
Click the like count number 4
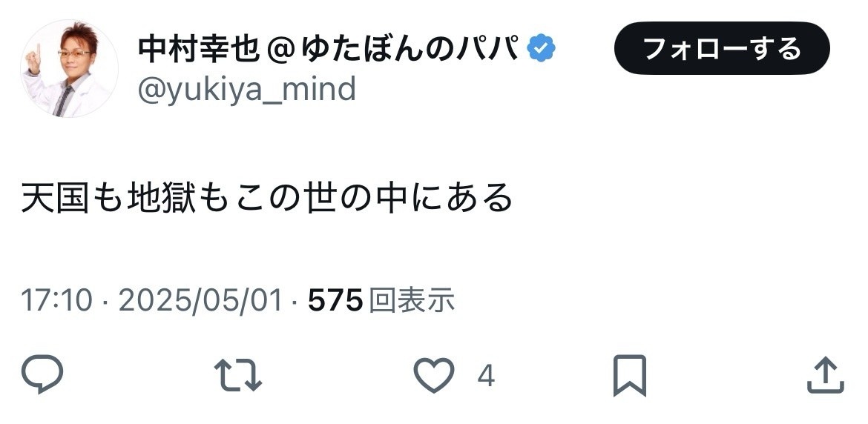[x=485, y=376]
